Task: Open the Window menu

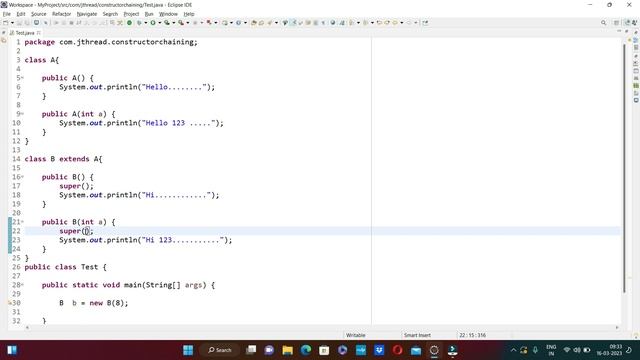Action: pyautogui.click(x=168, y=14)
